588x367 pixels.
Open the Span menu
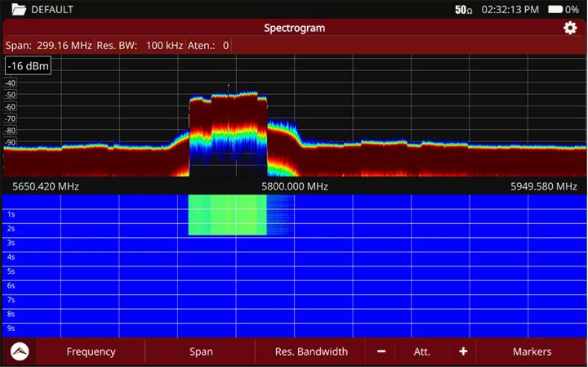pos(201,351)
